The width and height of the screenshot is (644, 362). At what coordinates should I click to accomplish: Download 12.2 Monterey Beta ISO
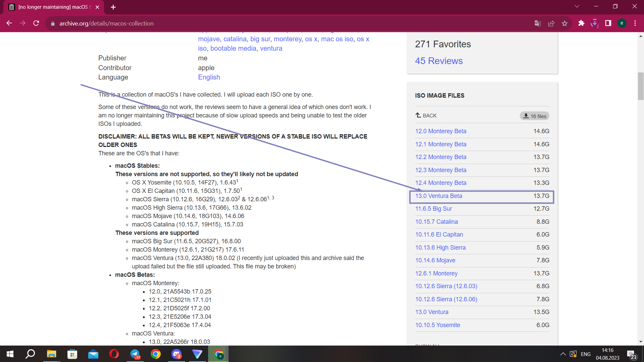[x=441, y=157]
